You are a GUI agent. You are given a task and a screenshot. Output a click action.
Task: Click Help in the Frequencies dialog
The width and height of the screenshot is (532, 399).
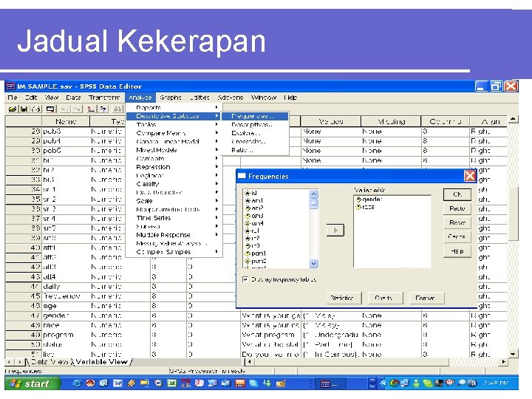coord(457,251)
